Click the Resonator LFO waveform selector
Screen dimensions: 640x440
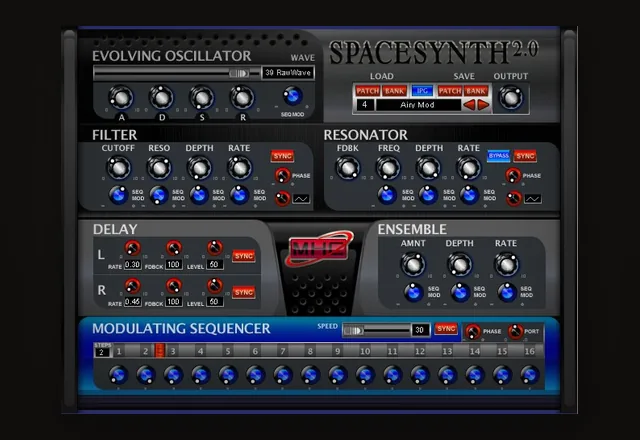533,199
